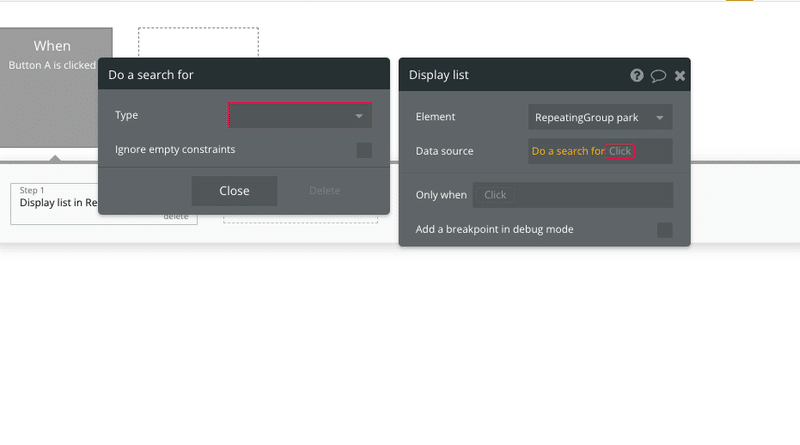Viewport: 800px width, 445px height.
Task: Click the Delete button in search popup
Action: (x=324, y=191)
